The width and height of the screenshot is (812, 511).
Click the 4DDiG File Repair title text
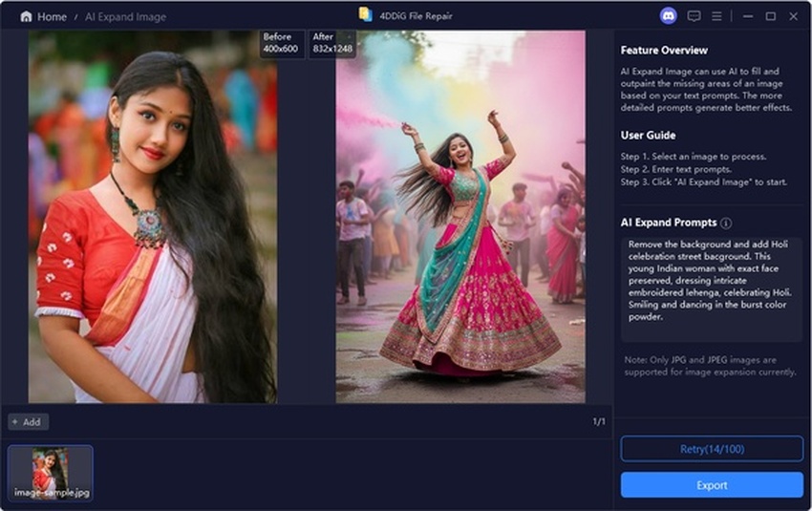pyautogui.click(x=416, y=16)
